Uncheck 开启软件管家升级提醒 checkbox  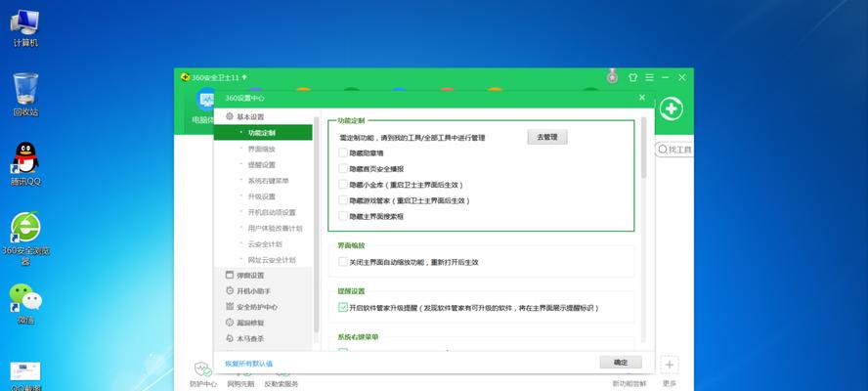coord(343,307)
